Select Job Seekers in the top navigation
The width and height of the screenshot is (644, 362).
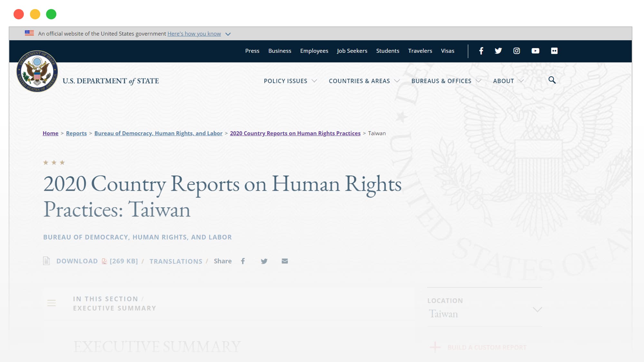[x=352, y=51]
